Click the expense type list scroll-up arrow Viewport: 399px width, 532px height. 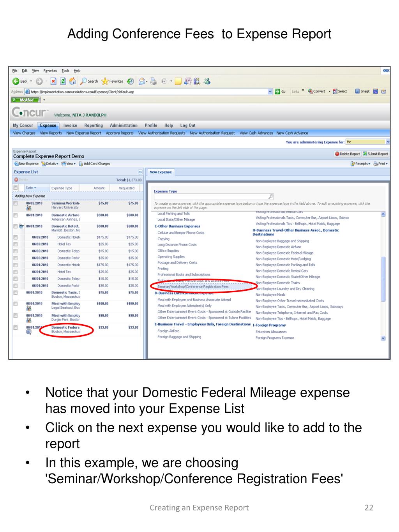pos(383,214)
